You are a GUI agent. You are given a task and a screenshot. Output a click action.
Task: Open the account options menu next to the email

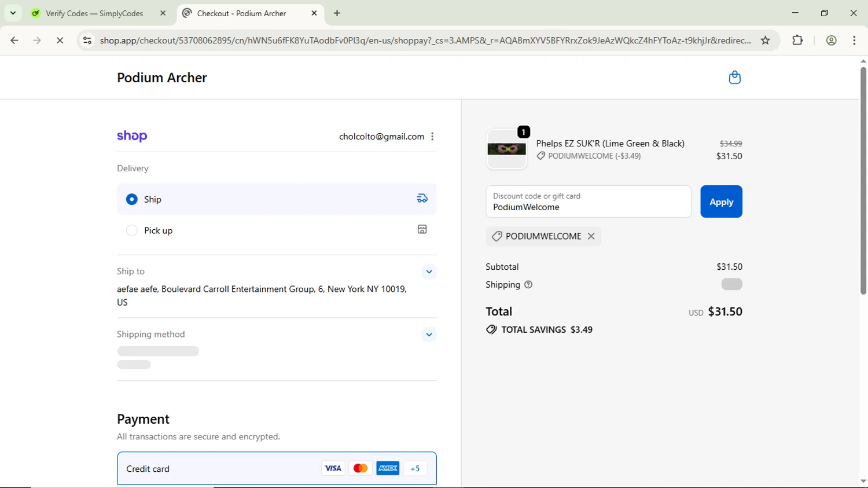point(432,137)
